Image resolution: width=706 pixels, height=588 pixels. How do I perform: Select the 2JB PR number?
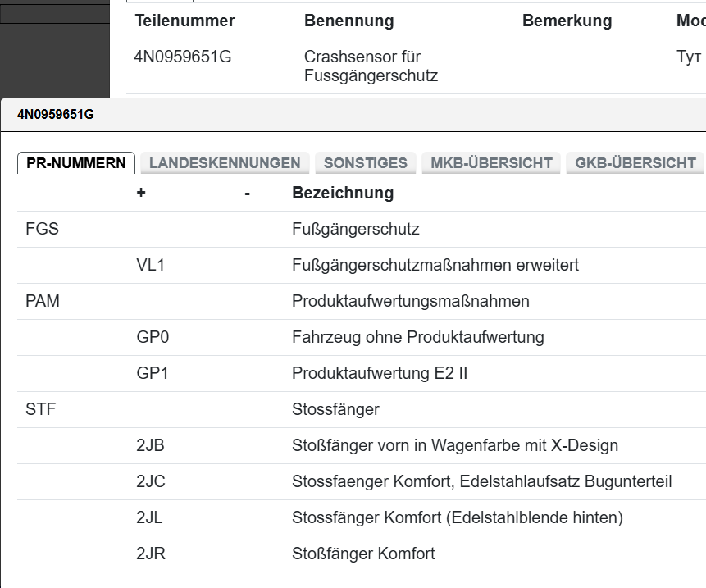[x=151, y=446]
